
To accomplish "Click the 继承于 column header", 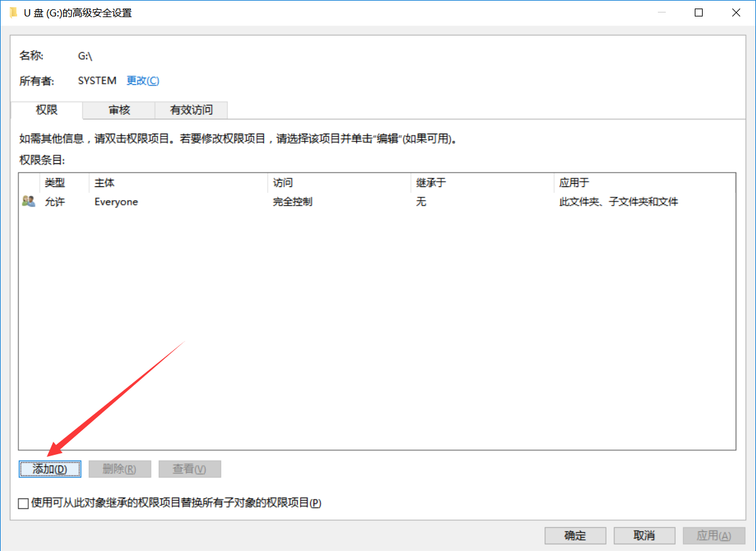I will [x=482, y=183].
